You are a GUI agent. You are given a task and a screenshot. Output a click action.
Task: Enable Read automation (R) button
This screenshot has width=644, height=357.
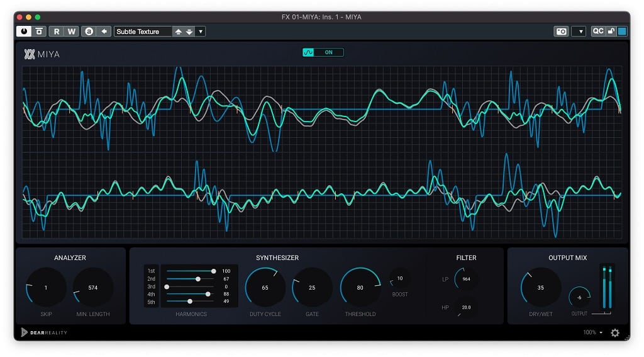56,31
